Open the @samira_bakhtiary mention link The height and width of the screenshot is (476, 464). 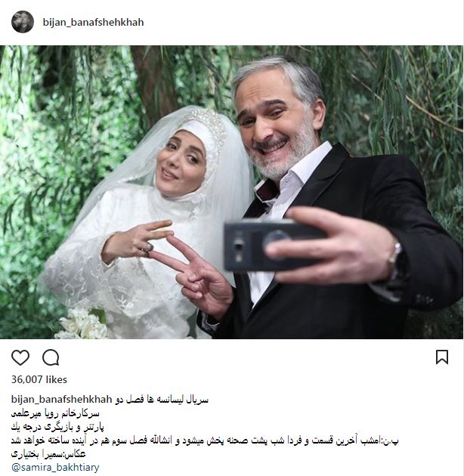pos(55,467)
